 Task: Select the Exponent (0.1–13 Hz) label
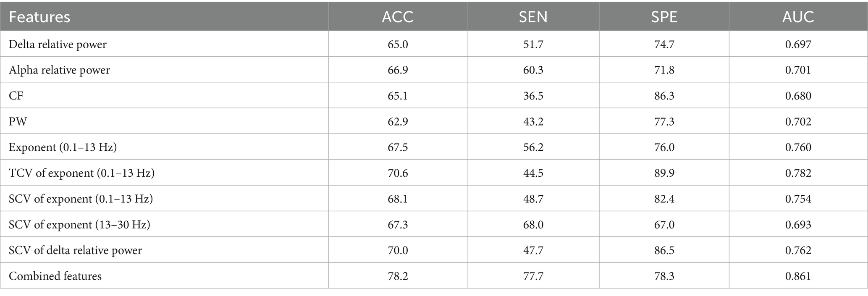[x=63, y=147]
